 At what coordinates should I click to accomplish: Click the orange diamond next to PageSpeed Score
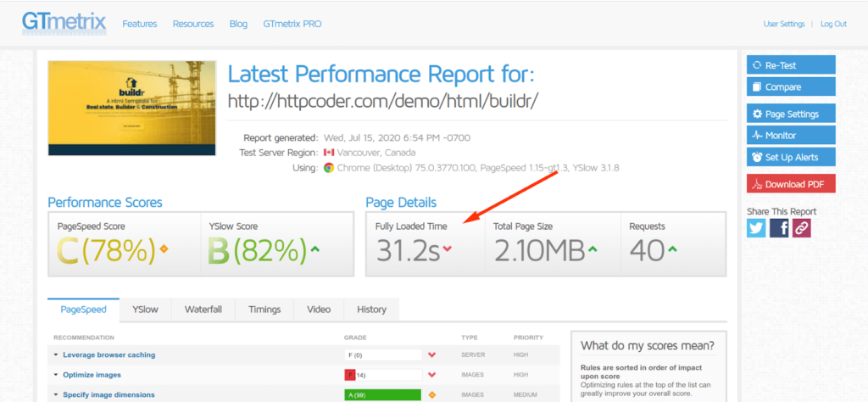[164, 249]
